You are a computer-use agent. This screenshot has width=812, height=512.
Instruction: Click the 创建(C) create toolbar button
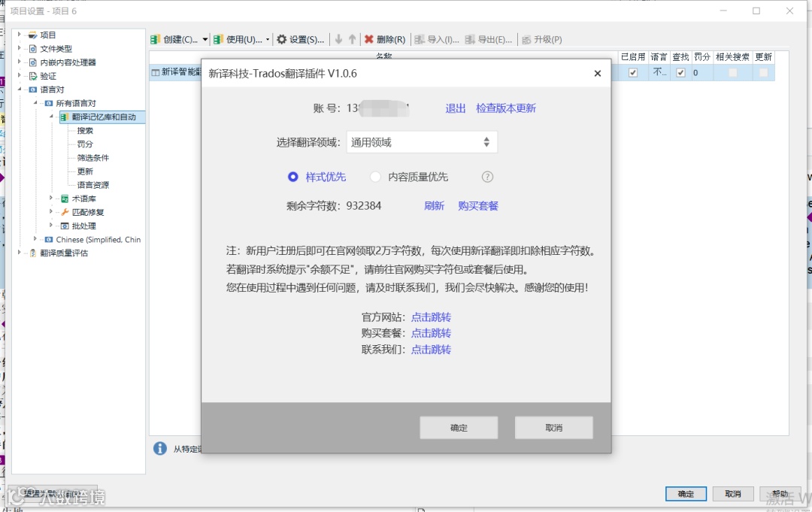tap(174, 39)
